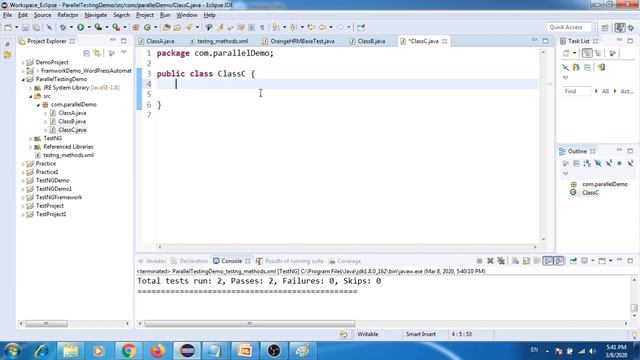Open Google Chrome from the taskbar
Viewport: 640px width, 360px height.
tap(129, 351)
